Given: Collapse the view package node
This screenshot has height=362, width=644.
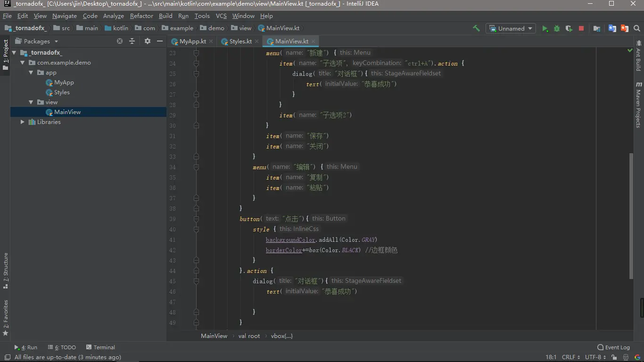Looking at the screenshot, I should coord(31,102).
